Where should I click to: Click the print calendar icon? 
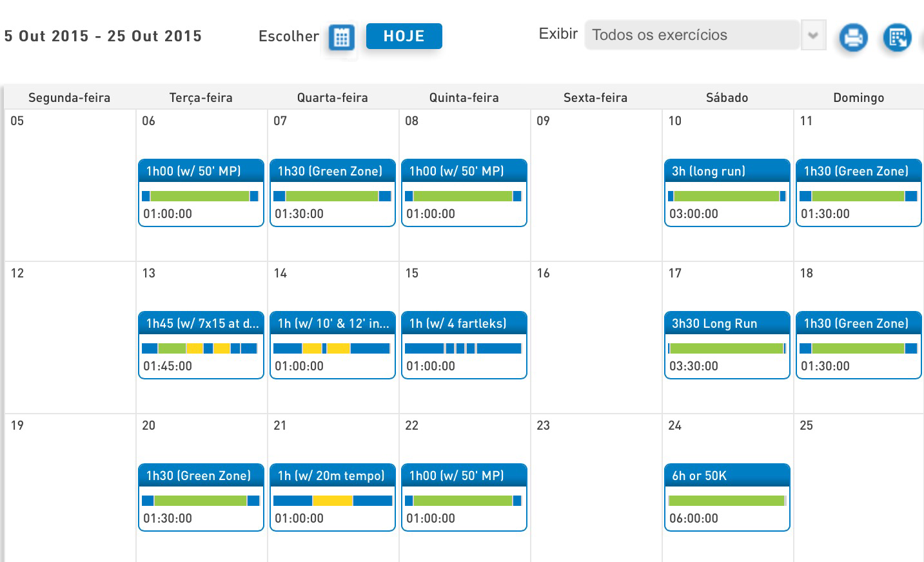click(853, 37)
